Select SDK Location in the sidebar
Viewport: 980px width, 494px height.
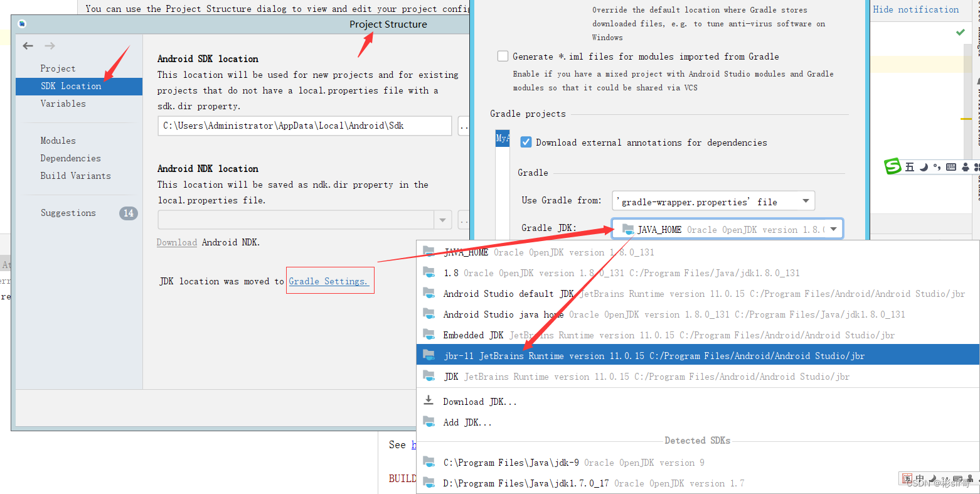point(79,86)
